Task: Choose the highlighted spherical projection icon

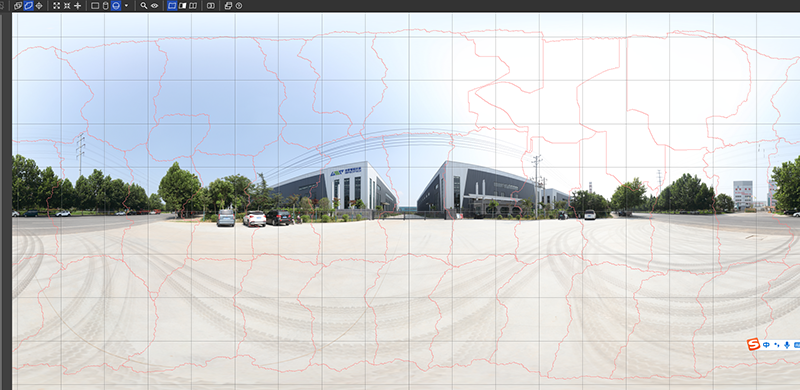Action: (x=116, y=6)
